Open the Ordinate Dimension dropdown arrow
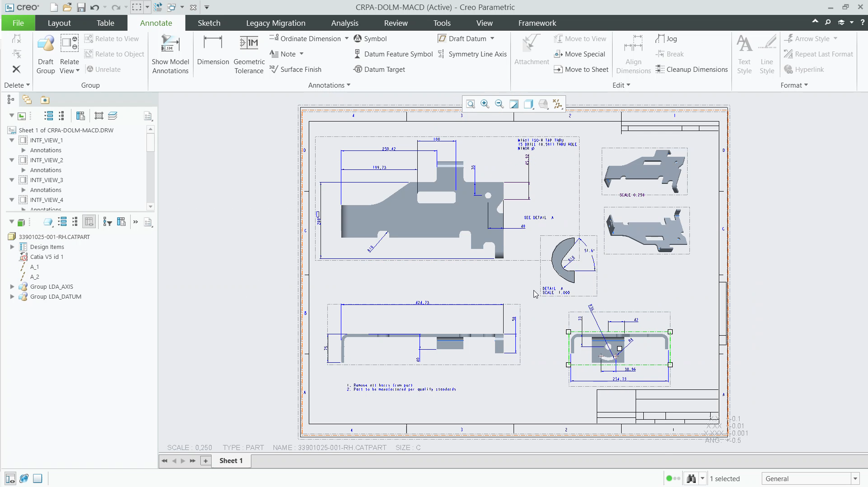Screen dimensions: 868x487 pos(347,38)
